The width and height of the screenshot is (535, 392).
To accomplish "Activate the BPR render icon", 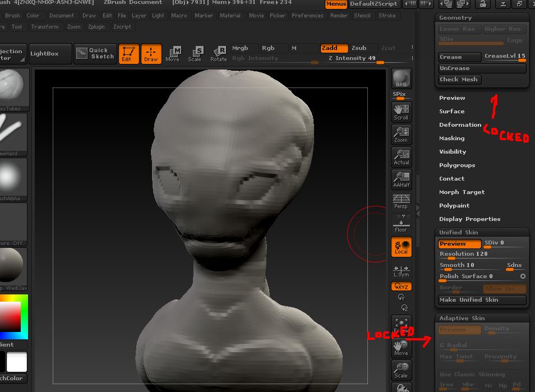I will (401, 79).
